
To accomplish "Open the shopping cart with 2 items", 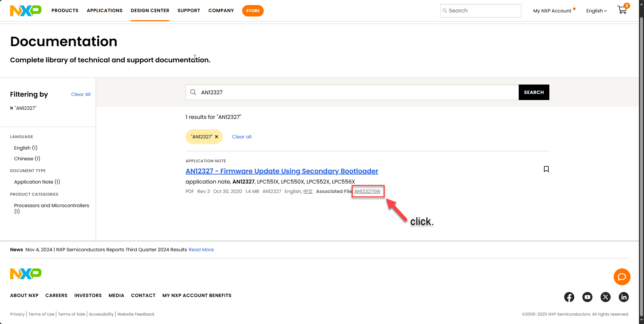I will click(x=621, y=10).
